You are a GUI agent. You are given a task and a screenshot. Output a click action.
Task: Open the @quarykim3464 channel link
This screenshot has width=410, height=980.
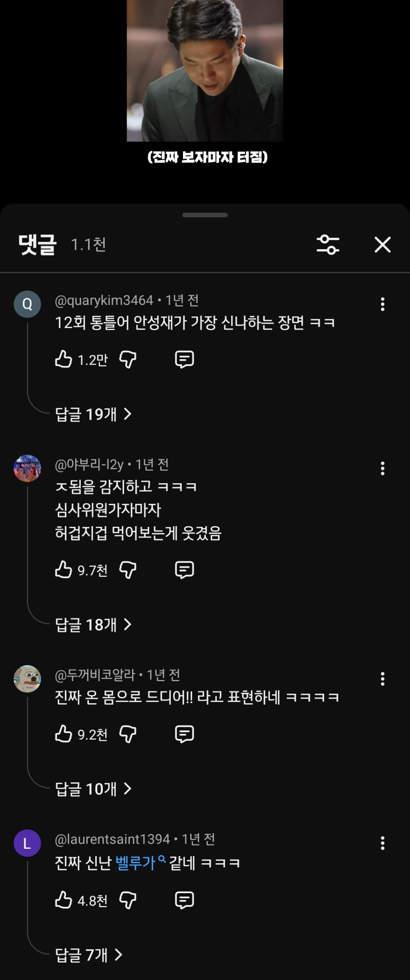coord(104,300)
